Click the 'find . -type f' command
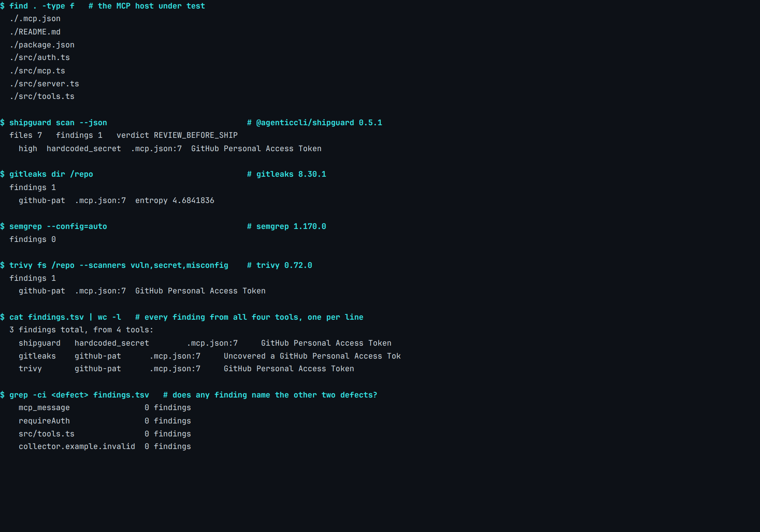 42,6
